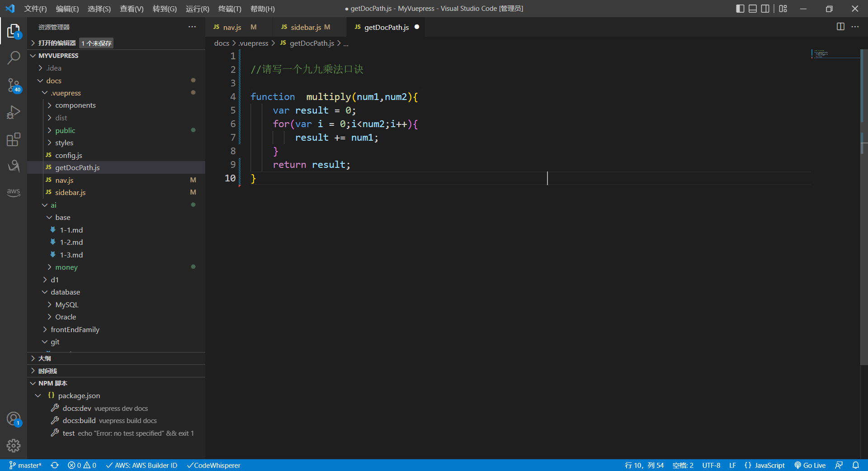Open the Manage settings gear
Image resolution: width=868 pixels, height=471 pixels.
14,446
